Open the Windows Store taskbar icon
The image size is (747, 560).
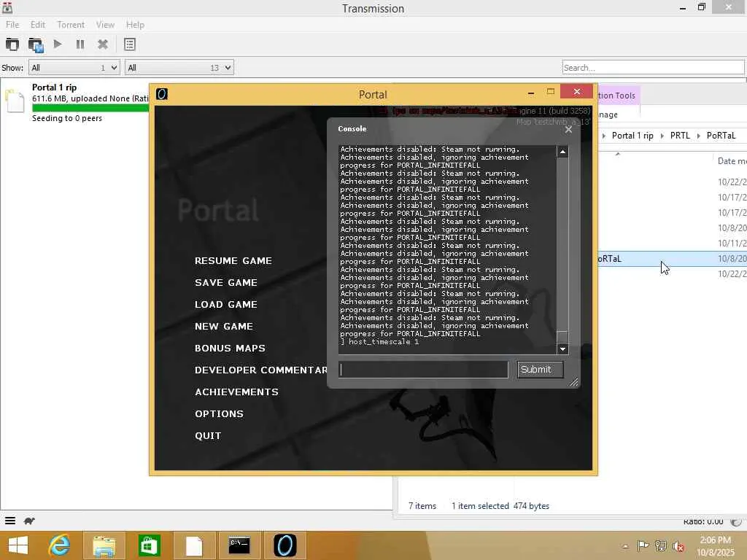coord(149,545)
